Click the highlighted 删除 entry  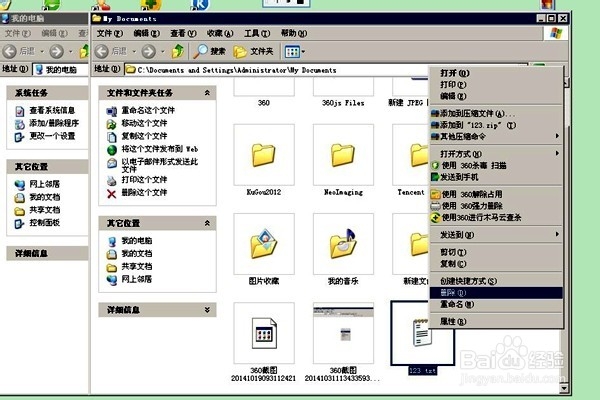(x=496, y=293)
